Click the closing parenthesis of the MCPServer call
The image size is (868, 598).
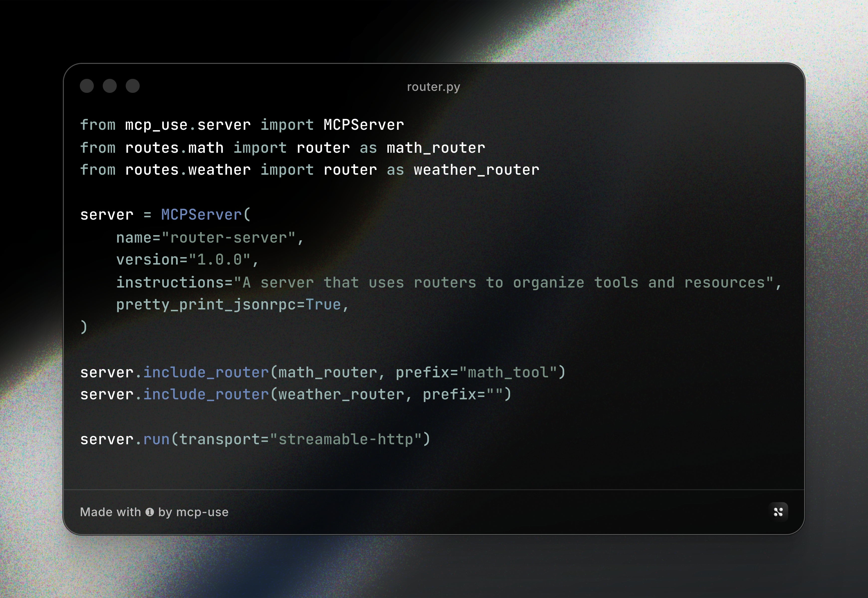(84, 327)
